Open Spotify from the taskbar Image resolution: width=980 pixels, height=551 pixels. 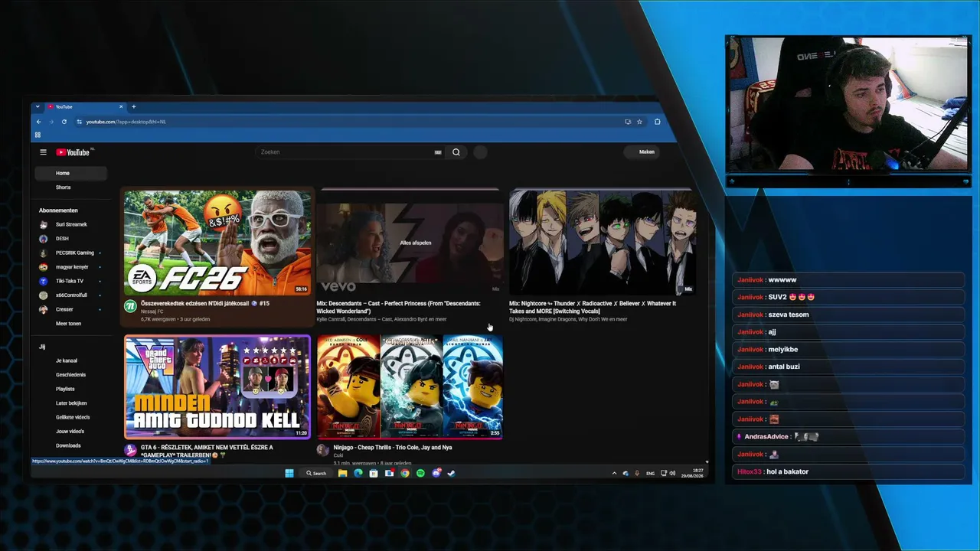pyautogui.click(x=420, y=473)
